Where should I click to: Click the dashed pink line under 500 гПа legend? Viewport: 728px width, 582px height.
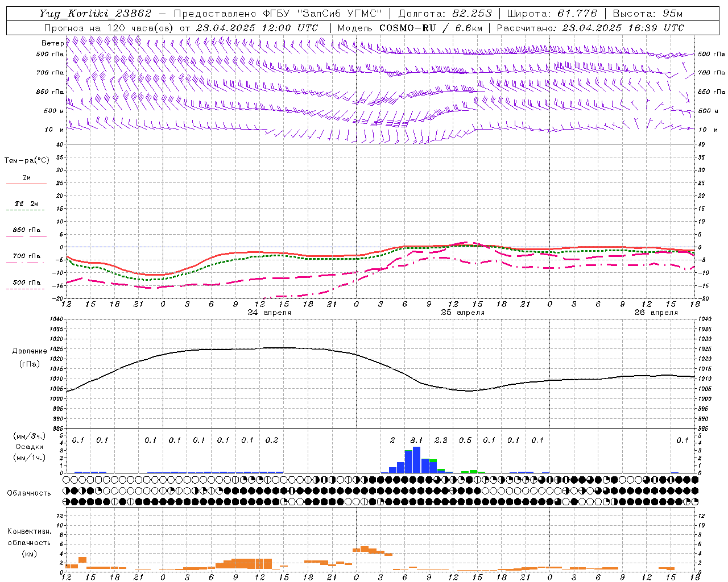click(x=26, y=289)
